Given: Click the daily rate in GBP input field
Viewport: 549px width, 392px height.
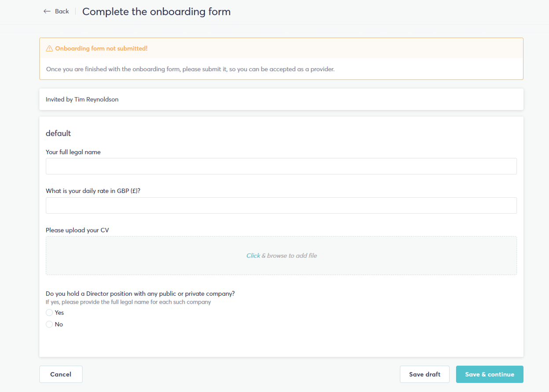Looking at the screenshot, I should [x=281, y=205].
